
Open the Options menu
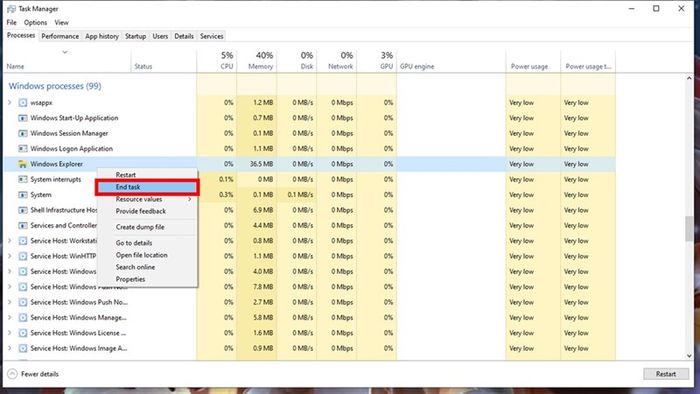(35, 22)
